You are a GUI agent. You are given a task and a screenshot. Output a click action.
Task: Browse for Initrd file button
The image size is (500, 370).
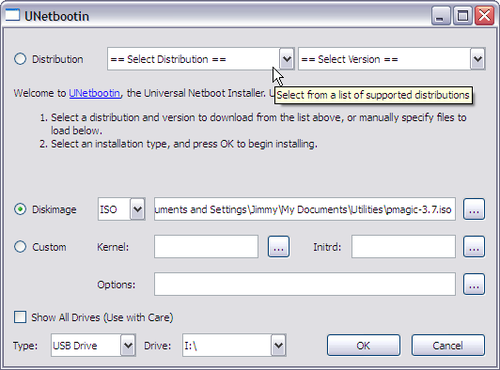coord(474,247)
